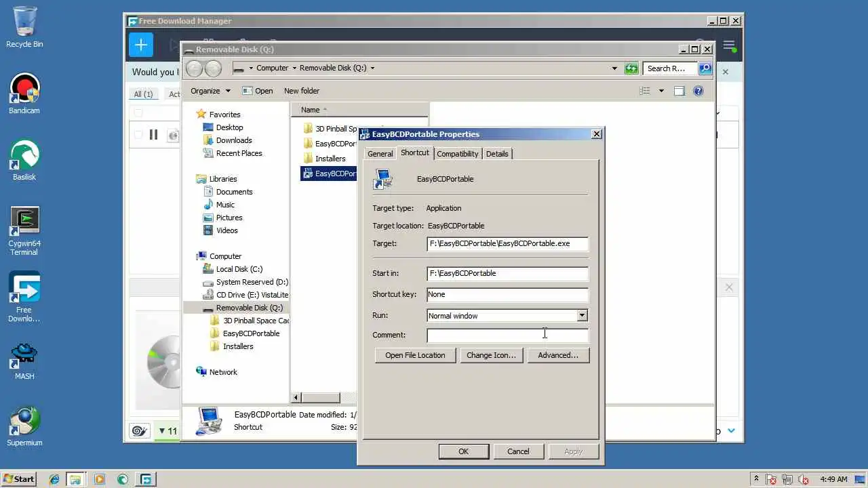Open the address bar history dropdown arrow

[x=614, y=68]
